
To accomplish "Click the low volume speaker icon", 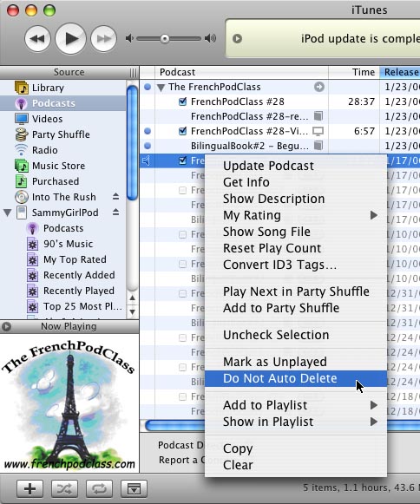I will click(129, 38).
